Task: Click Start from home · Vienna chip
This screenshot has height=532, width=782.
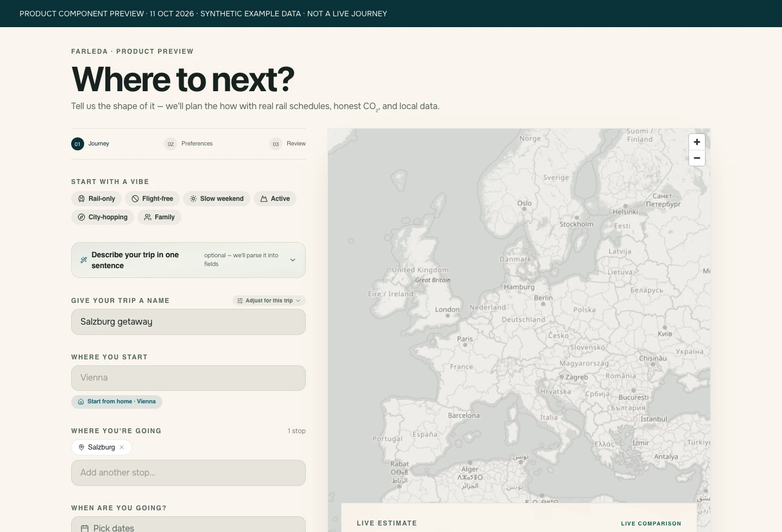Action: 117,402
